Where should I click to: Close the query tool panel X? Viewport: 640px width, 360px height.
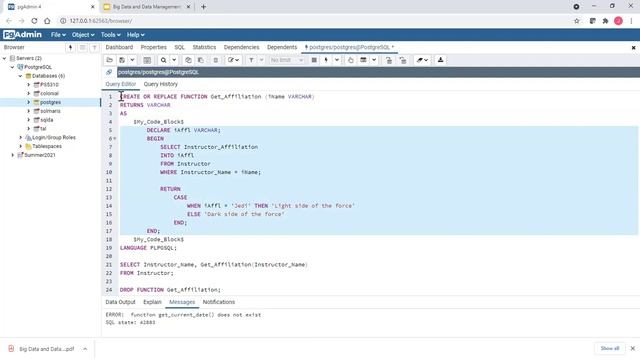[x=633, y=48]
